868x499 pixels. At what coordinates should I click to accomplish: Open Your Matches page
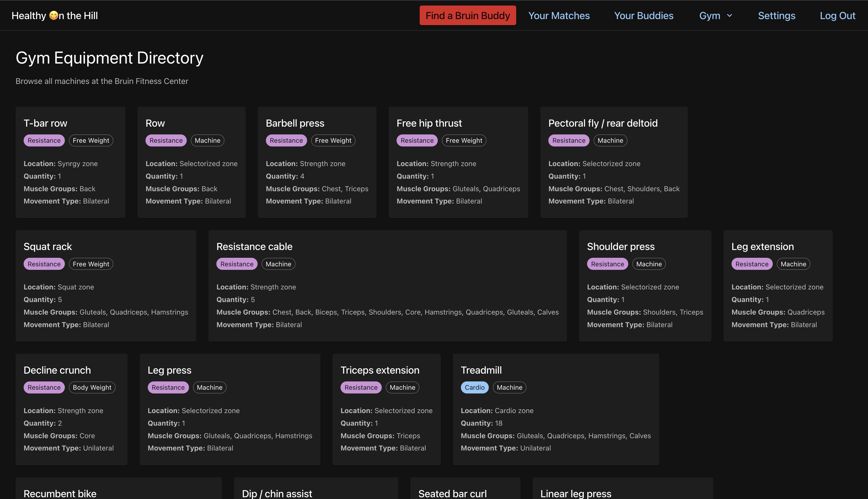tap(559, 15)
